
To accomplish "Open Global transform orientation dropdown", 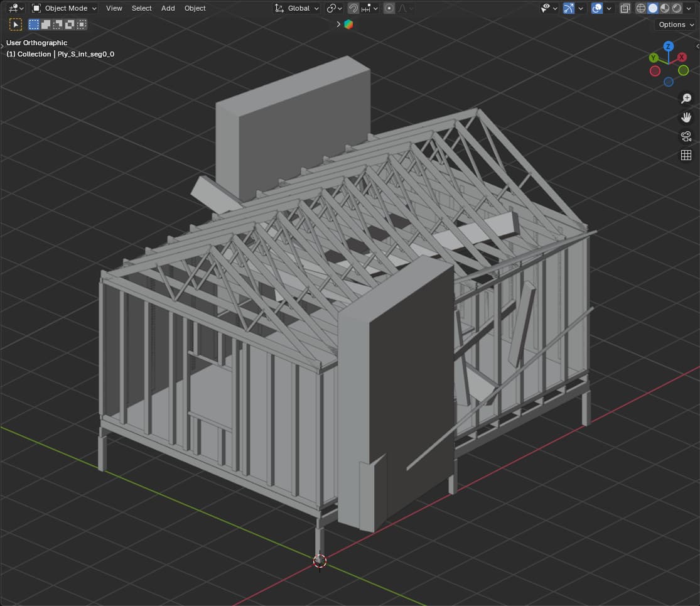I will pyautogui.click(x=297, y=8).
